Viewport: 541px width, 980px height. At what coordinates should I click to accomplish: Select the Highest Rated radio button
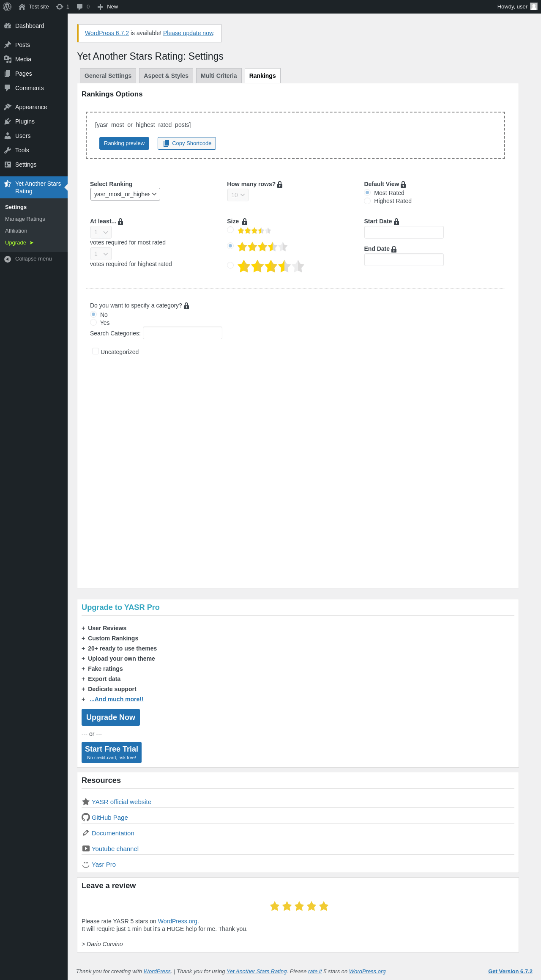click(367, 201)
